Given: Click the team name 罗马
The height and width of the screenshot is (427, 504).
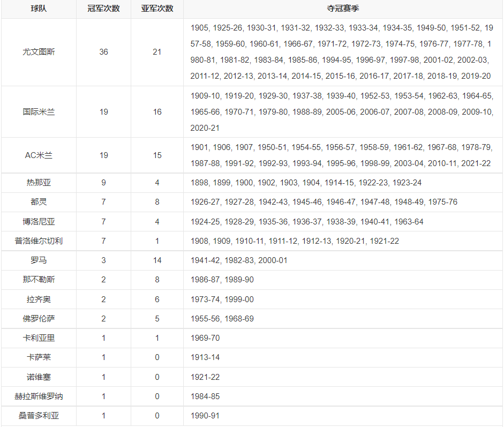Looking at the screenshot, I should (39, 260).
